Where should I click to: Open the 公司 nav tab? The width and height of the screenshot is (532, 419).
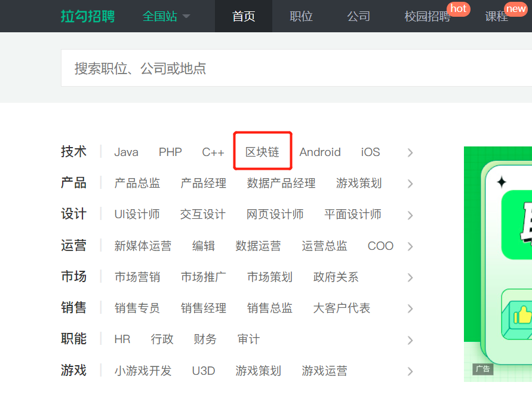(358, 16)
